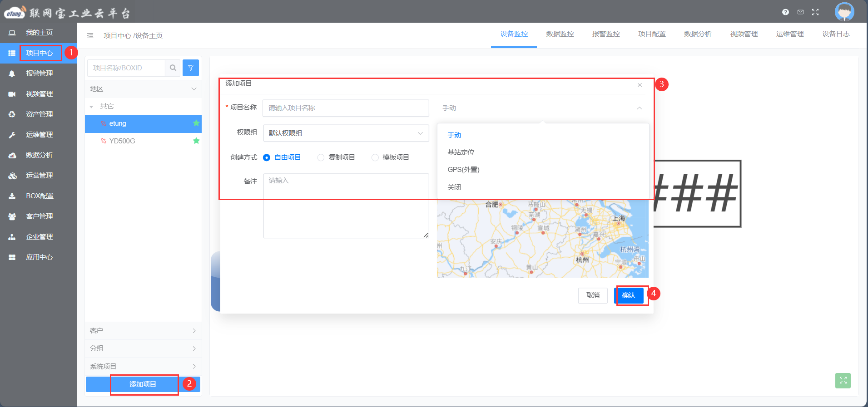Screen dimensions: 868x407
Task: Click the 报警管理 bell icon
Action: click(x=12, y=74)
